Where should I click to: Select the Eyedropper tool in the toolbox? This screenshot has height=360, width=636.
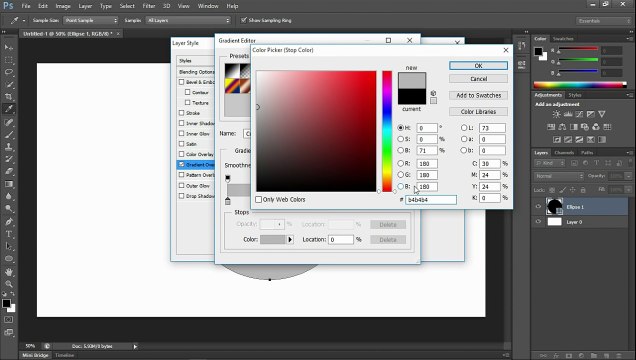[x=9, y=109]
